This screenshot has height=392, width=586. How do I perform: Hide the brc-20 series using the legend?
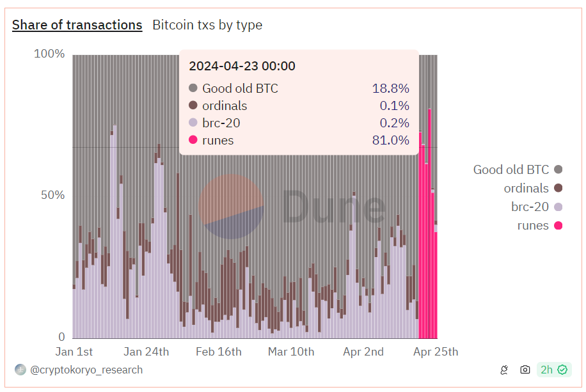pyautogui.click(x=530, y=207)
